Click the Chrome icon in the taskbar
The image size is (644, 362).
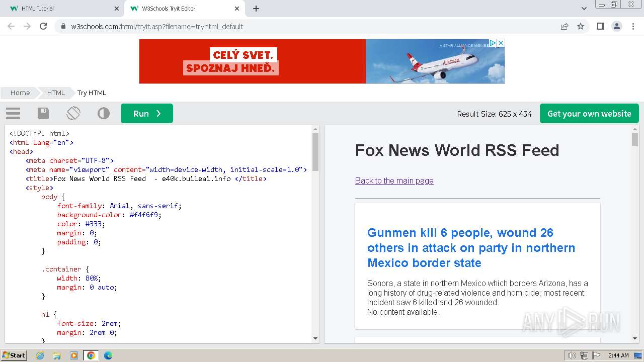[x=91, y=355]
